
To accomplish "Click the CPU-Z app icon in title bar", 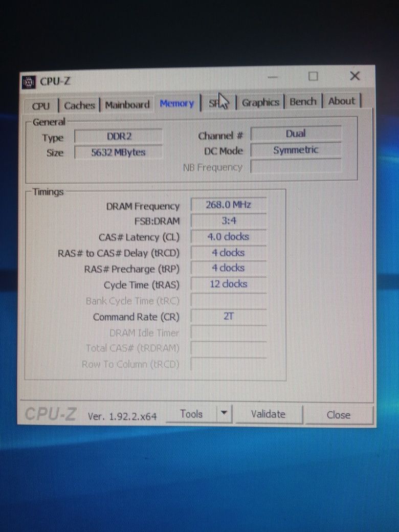I will tap(29, 82).
